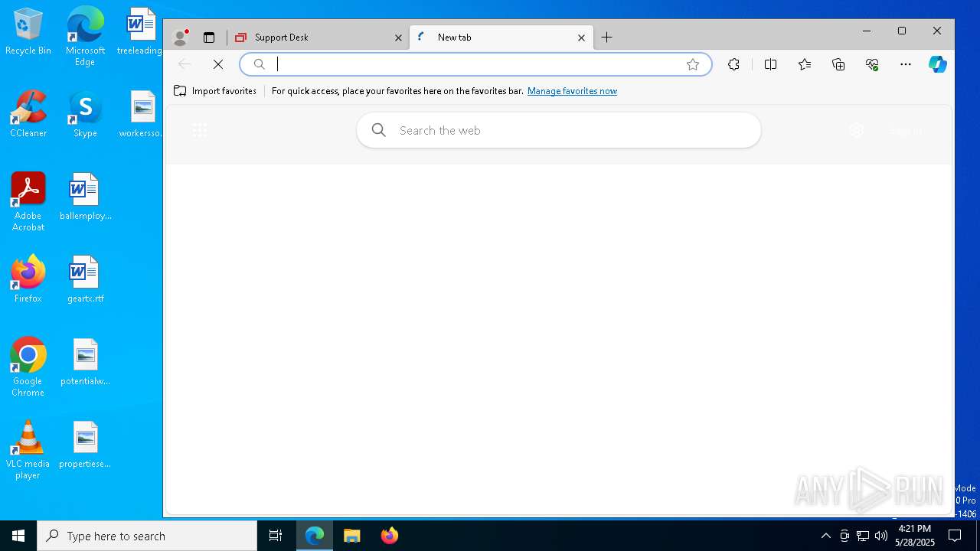Switch to the Support Desk tab

pos(318,37)
